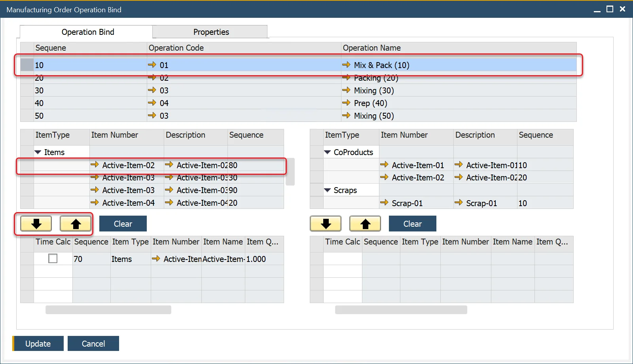Collapse the Items group in the left table
This screenshot has height=364, width=633.
[38, 152]
